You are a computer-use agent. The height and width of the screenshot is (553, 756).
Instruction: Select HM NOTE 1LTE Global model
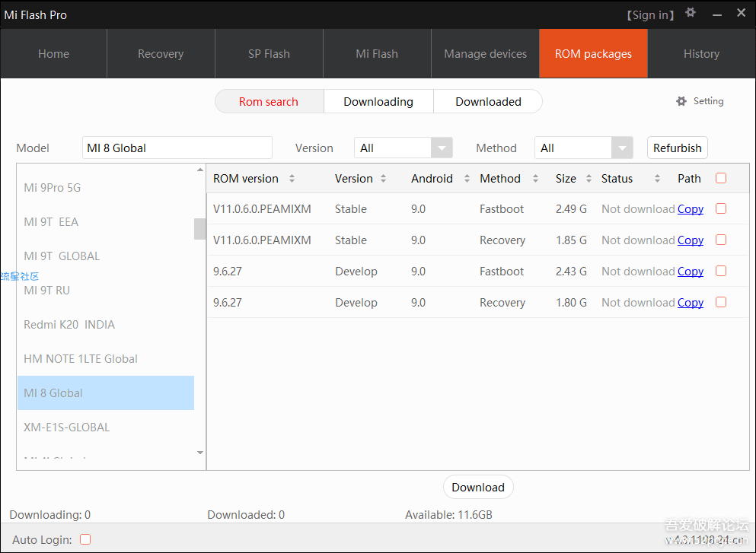106,358
